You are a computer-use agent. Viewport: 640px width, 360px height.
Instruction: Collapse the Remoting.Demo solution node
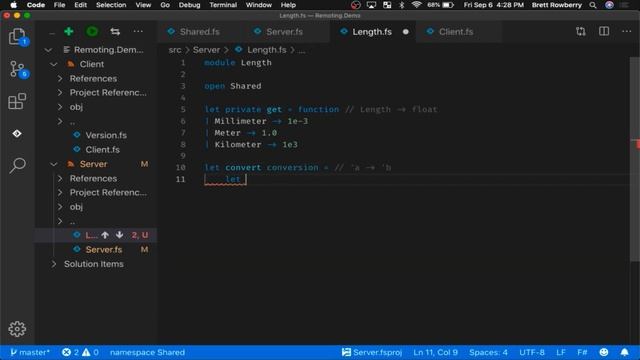pos(48,50)
